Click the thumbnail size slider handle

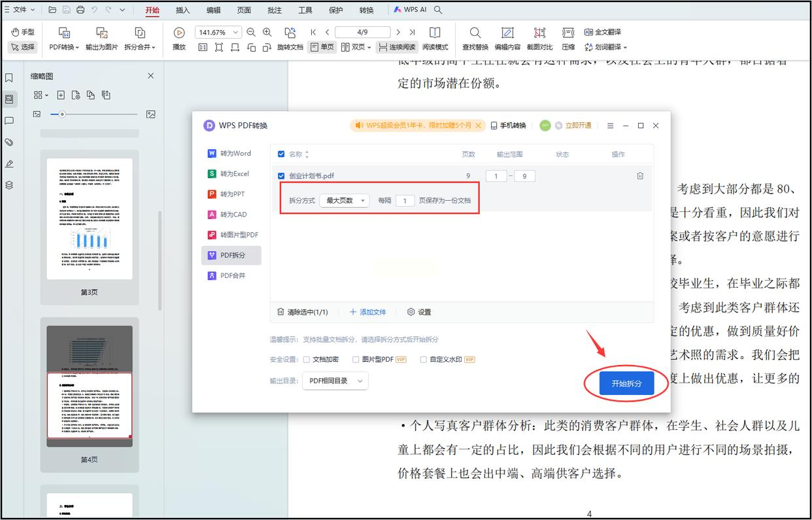tap(62, 114)
